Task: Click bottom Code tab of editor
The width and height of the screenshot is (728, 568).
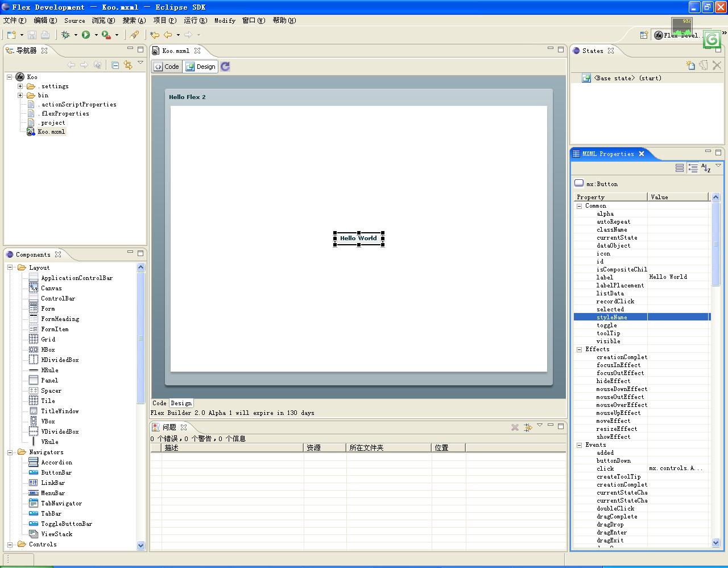Action: pos(159,403)
